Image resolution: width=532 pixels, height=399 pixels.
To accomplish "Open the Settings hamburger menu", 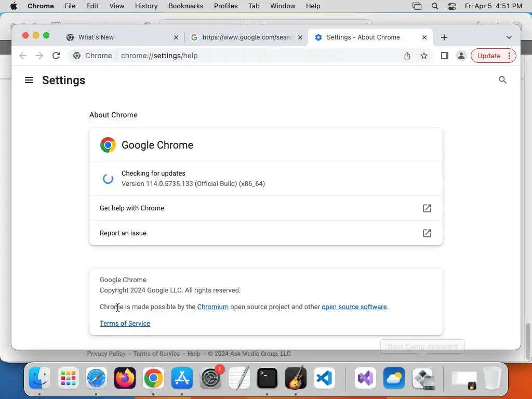I will pos(29,80).
